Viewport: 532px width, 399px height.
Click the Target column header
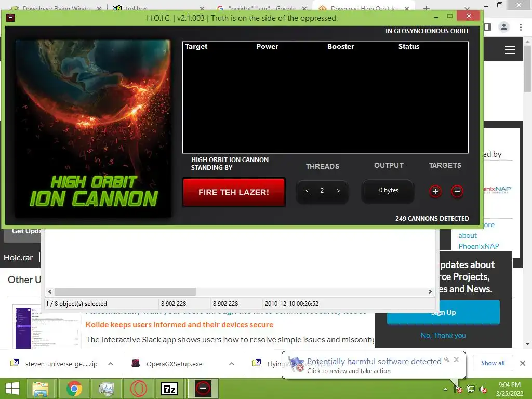196,46
